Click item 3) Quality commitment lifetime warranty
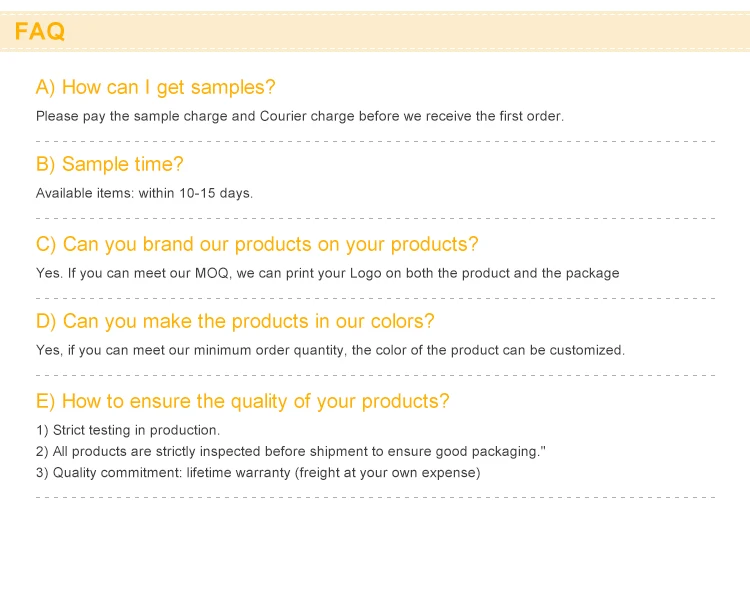This screenshot has width=750, height=589. tap(258, 473)
